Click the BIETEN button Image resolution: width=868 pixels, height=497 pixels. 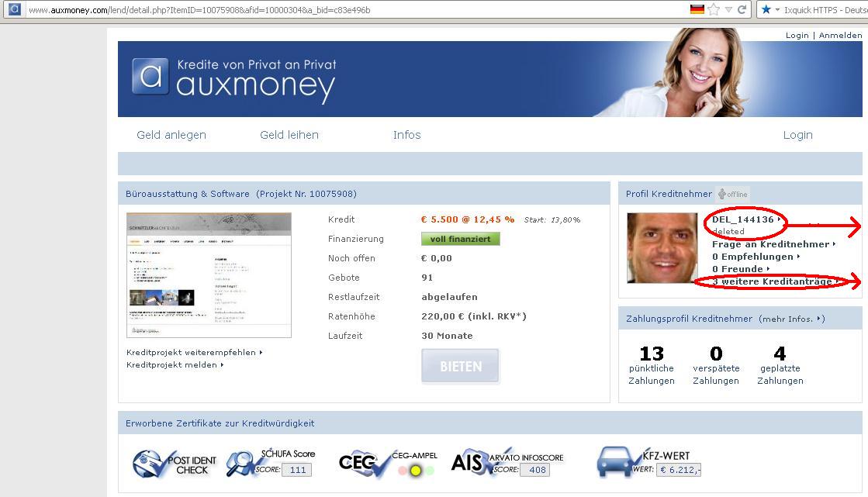pos(460,366)
